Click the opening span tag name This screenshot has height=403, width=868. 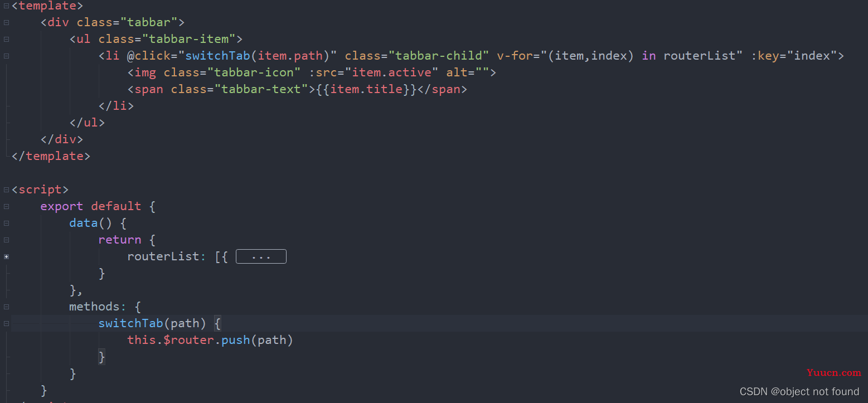coord(149,89)
